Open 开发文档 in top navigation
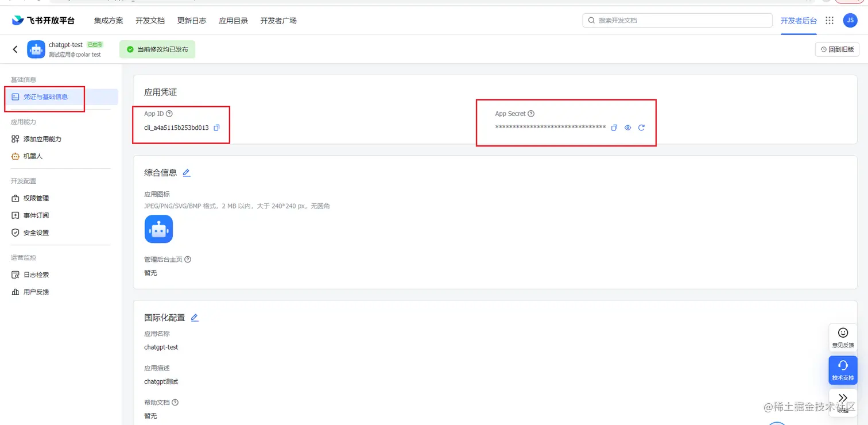The width and height of the screenshot is (868, 425). tap(150, 21)
